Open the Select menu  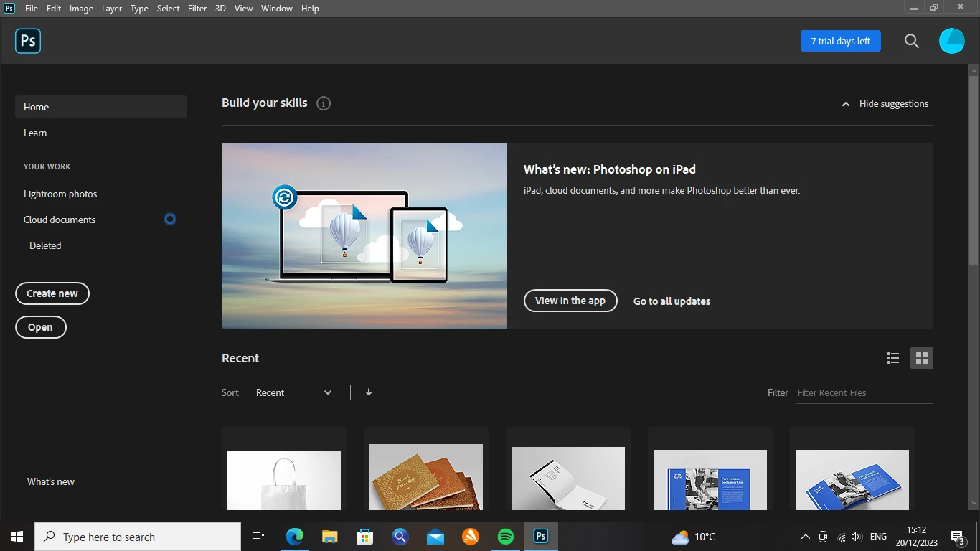[169, 9]
